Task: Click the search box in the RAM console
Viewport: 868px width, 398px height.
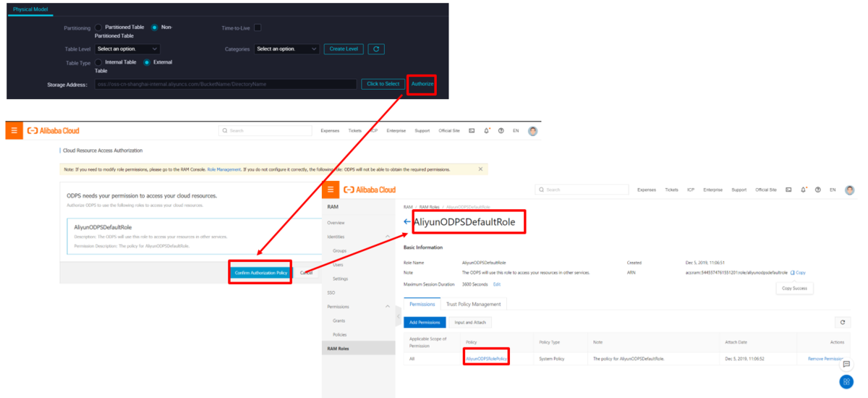Action: point(582,190)
